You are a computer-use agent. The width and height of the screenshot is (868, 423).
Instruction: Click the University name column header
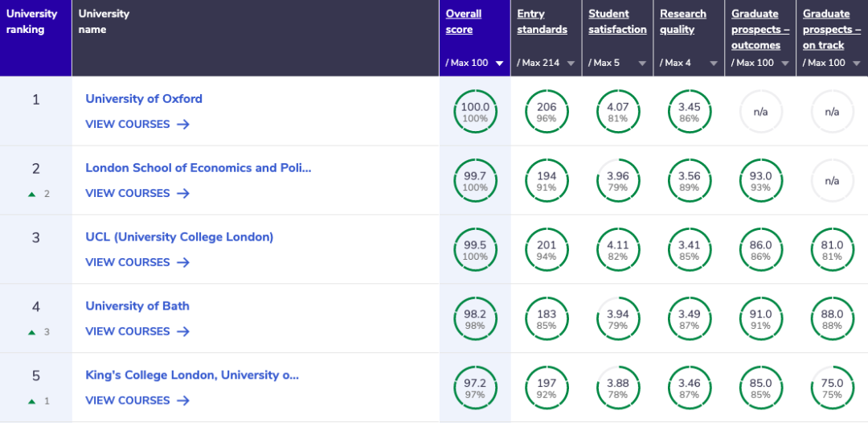[104, 22]
